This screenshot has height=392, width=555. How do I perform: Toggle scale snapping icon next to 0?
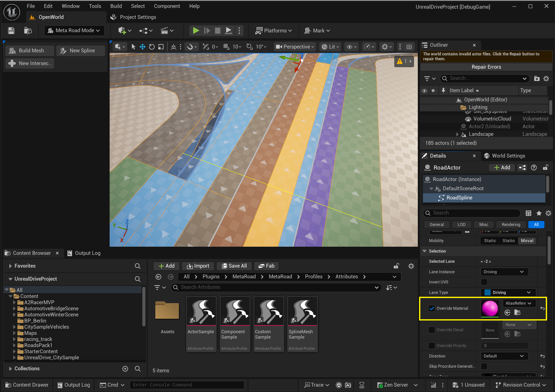coord(206,46)
